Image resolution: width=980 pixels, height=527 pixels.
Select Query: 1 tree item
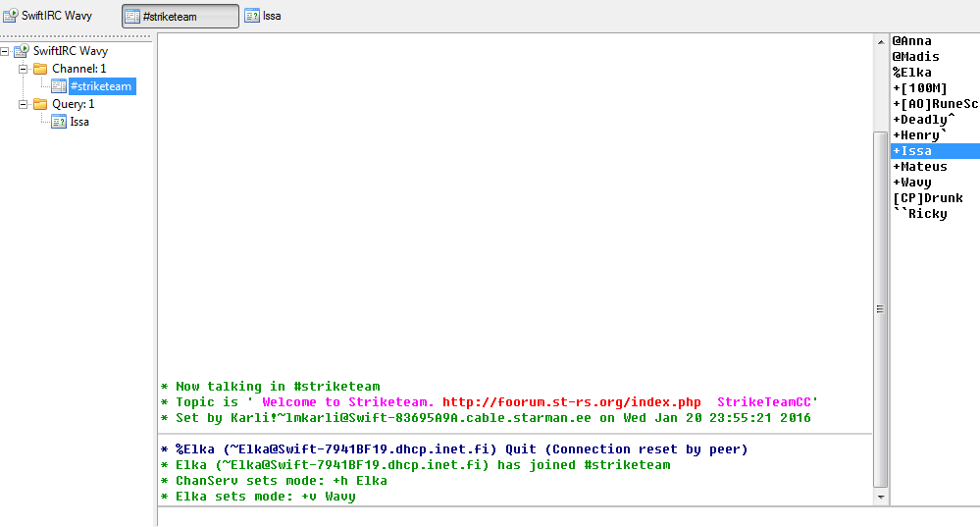(74, 104)
